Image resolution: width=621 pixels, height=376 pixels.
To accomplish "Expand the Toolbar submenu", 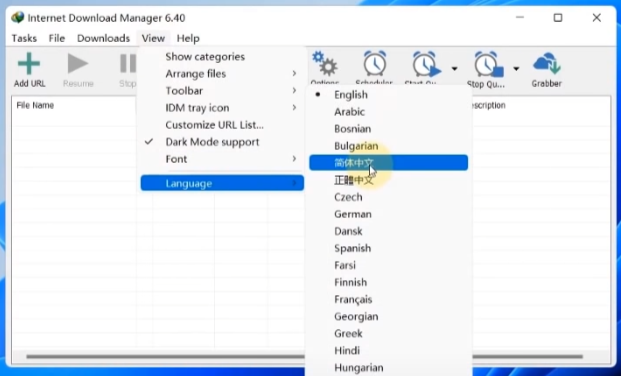I will click(x=222, y=91).
